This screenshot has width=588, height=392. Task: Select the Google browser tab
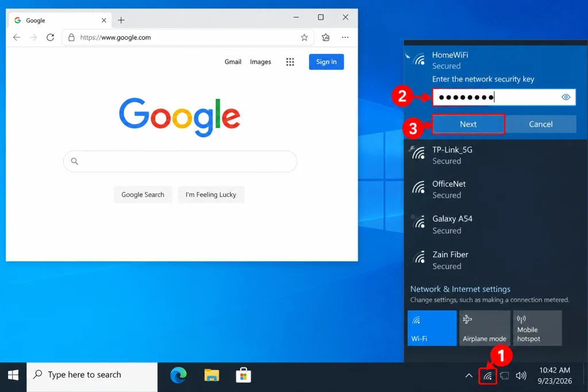click(60, 20)
